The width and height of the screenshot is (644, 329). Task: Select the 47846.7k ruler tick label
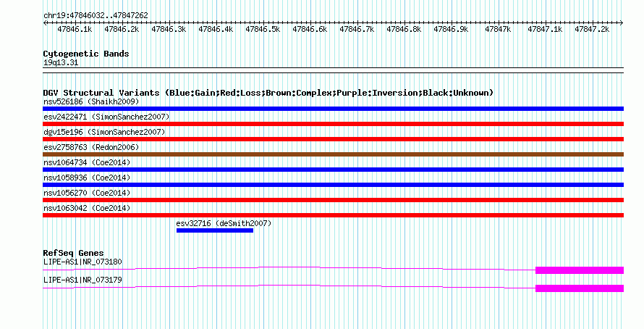tap(357, 30)
